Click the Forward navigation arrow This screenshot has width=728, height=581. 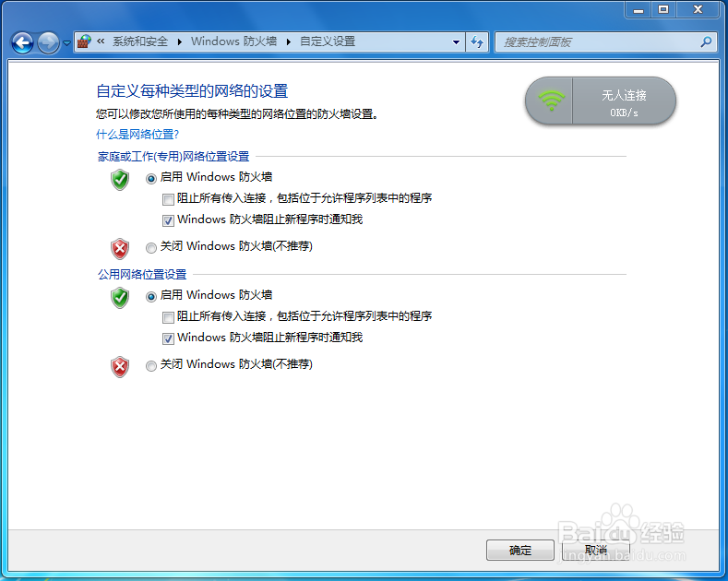[x=48, y=42]
